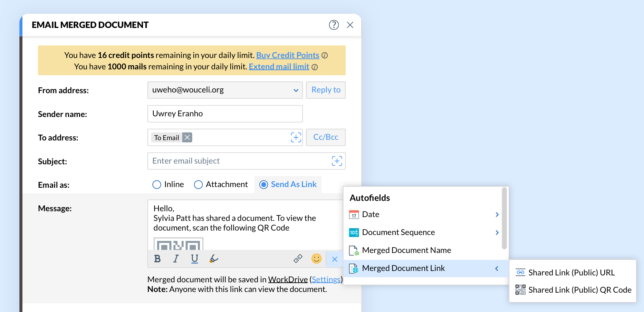
Task: Toggle Underline formatting in message editor
Action: point(195,259)
